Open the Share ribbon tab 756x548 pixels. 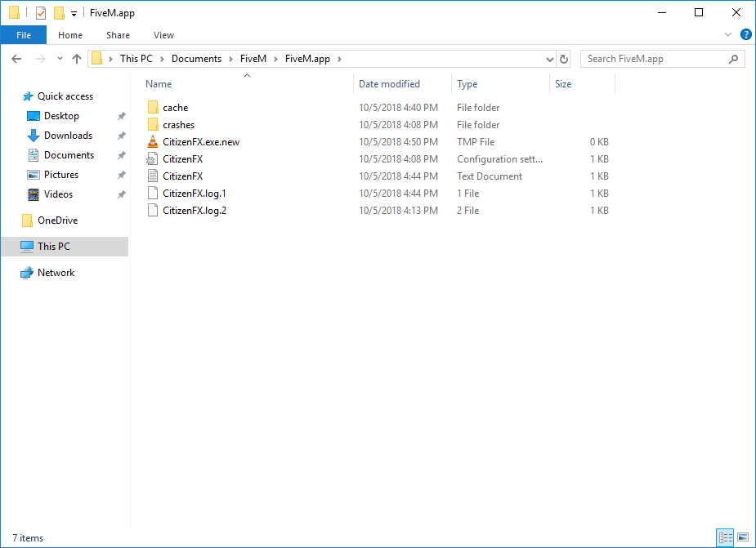119,35
